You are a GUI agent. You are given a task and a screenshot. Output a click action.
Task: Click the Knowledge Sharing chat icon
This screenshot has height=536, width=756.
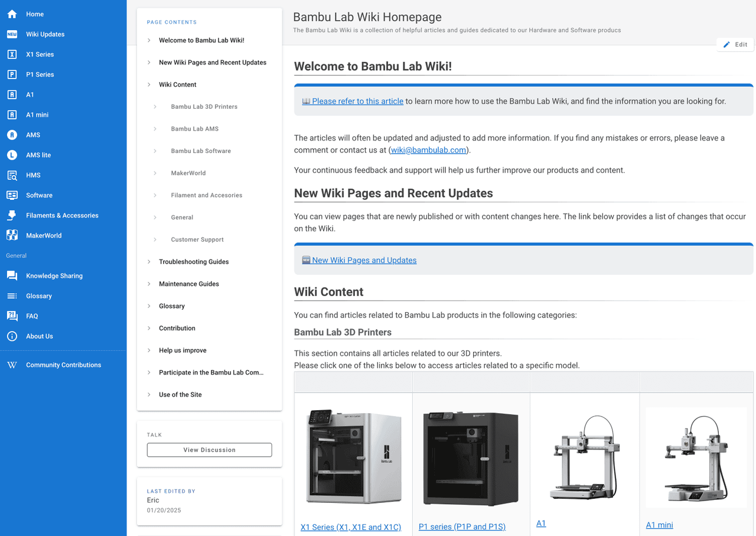[12, 276]
